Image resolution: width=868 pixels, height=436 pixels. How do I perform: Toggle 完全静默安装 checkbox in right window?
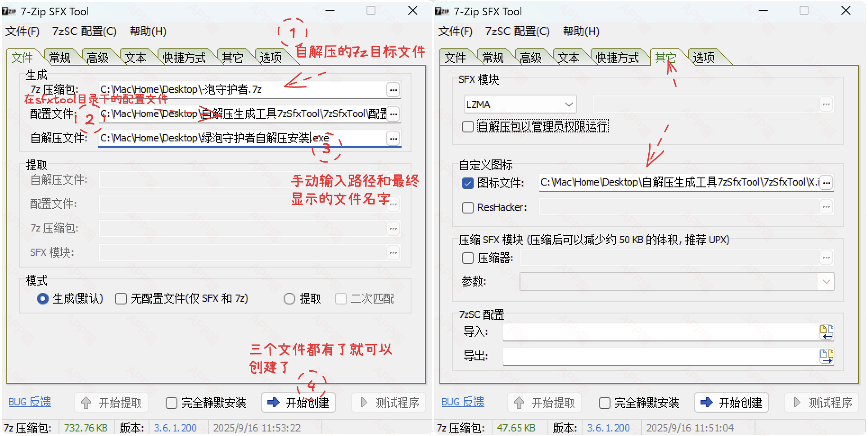pyautogui.click(x=605, y=403)
